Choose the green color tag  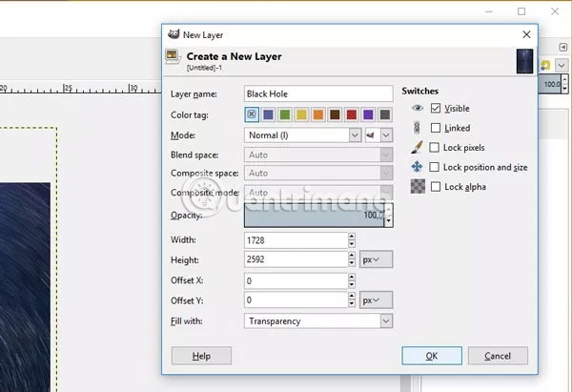[285, 114]
